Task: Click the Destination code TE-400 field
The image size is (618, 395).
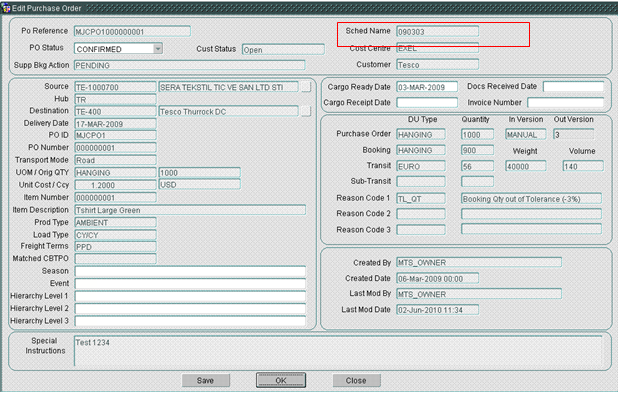Action: [115, 112]
